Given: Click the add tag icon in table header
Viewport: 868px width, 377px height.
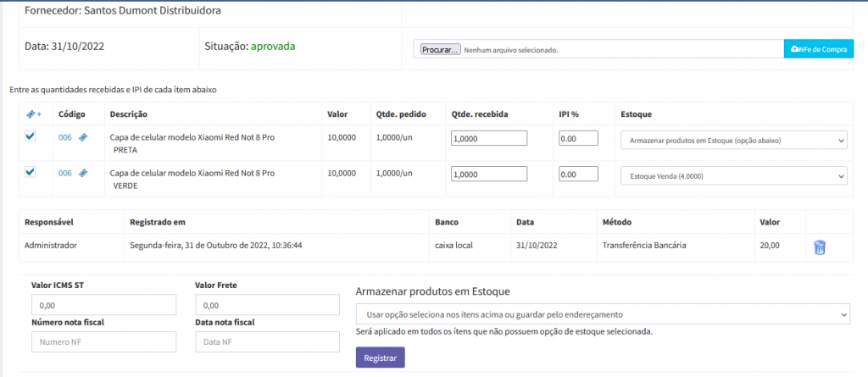Looking at the screenshot, I should coord(31,114).
